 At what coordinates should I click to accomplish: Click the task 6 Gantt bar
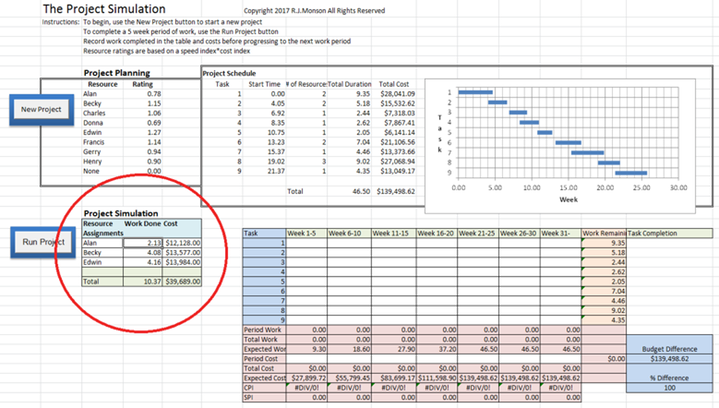click(x=569, y=143)
